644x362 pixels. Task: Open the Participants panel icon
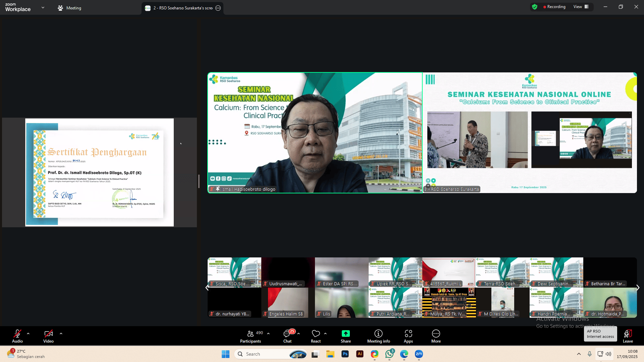pos(250,334)
